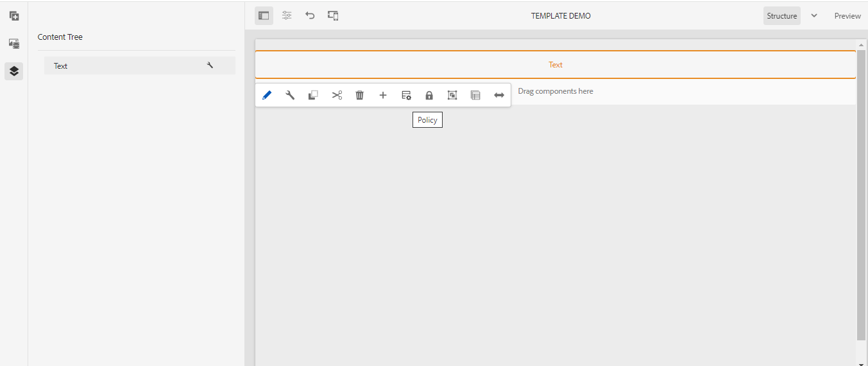Click the lock icon in component toolbar
This screenshot has height=366, width=868.
click(x=429, y=95)
